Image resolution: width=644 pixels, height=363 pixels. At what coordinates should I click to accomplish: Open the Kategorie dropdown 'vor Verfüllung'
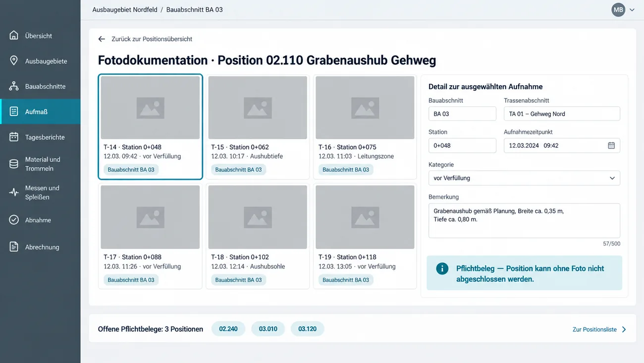pos(524,178)
